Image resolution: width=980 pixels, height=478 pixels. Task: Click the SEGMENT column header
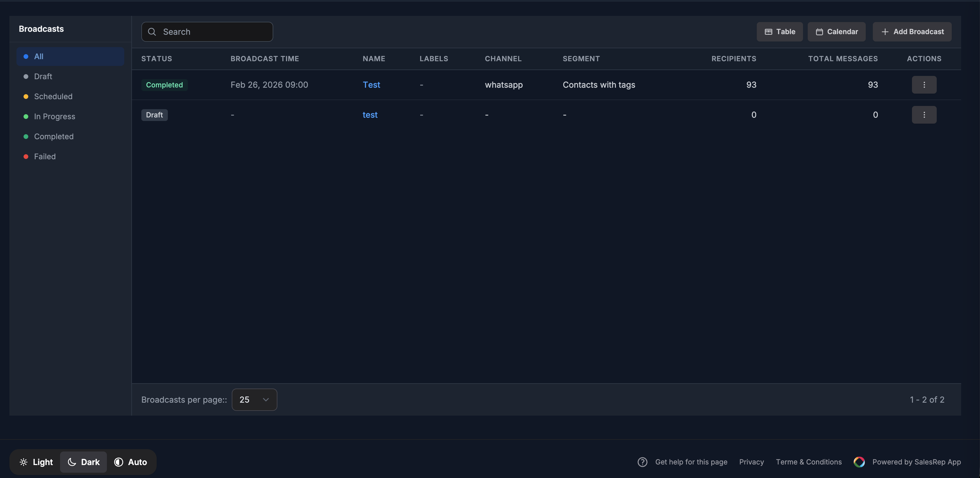581,59
